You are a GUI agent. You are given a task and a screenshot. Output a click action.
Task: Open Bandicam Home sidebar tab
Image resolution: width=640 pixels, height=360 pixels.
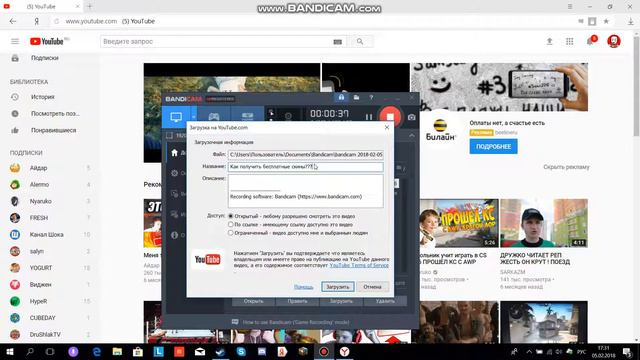tap(175, 153)
